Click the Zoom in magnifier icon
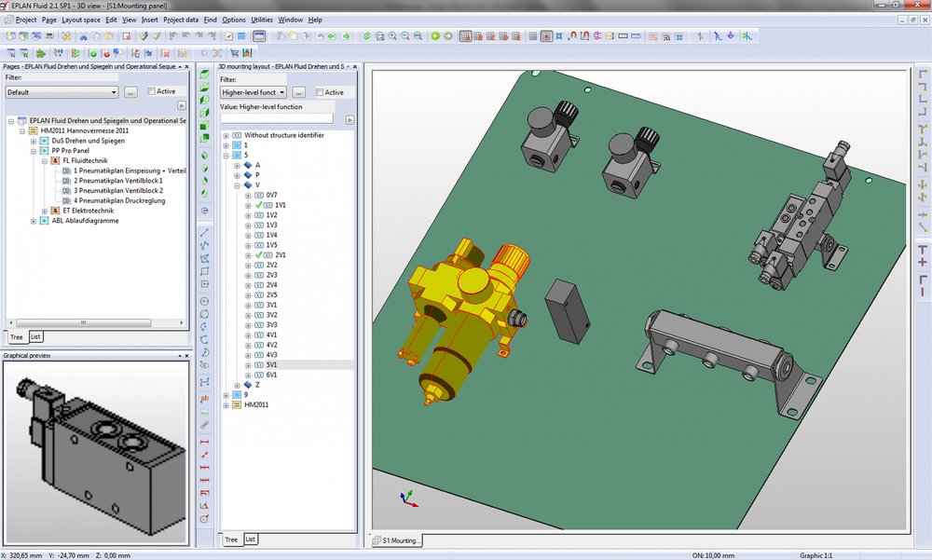This screenshot has width=932, height=560. coord(392,36)
